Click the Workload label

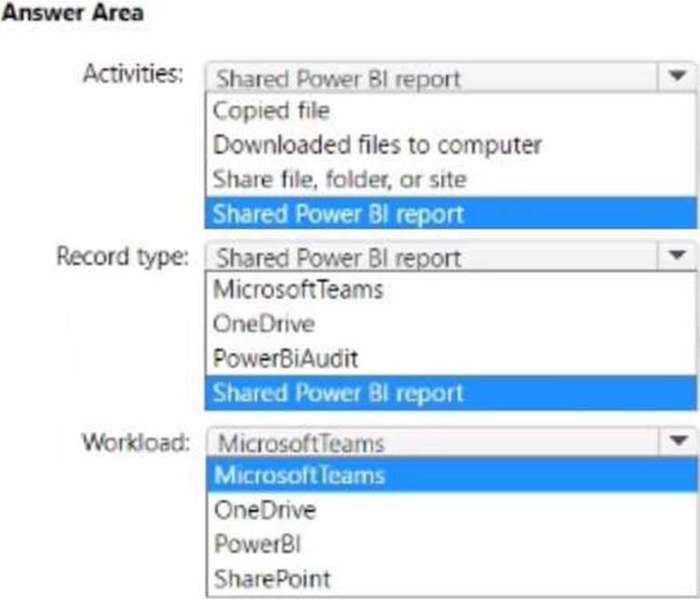pos(136,443)
